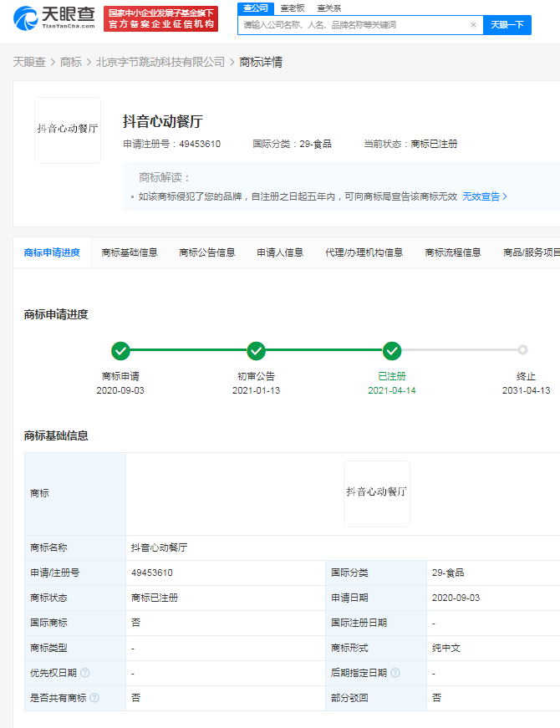This screenshot has width=560, height=728.
Task: Click the date 2021-01-13 under 初审公告
Action: pyautogui.click(x=257, y=390)
